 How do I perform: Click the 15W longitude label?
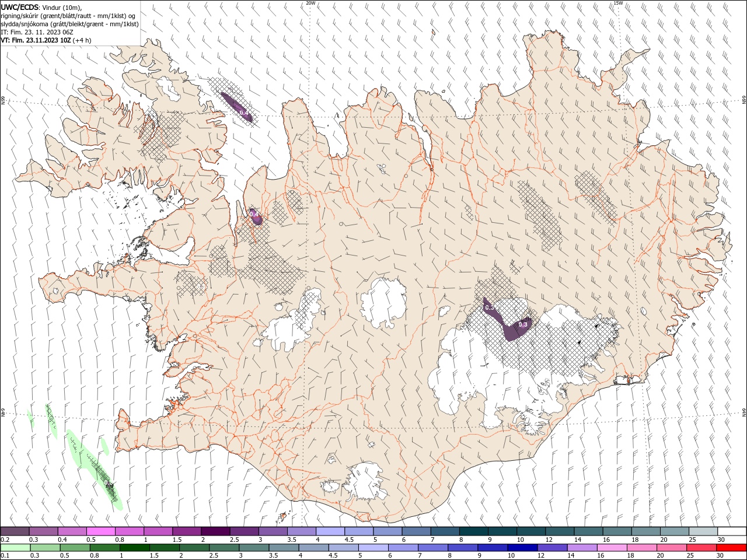tap(618, 3)
